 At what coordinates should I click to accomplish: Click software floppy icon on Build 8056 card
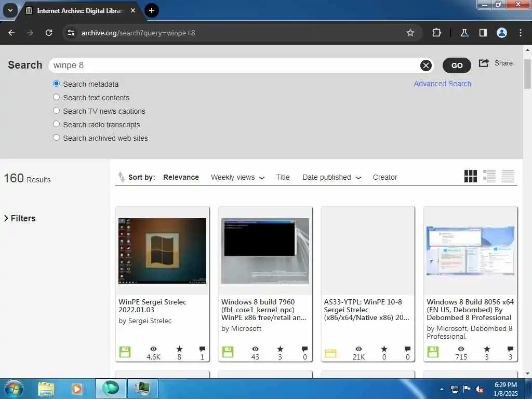tap(433, 352)
